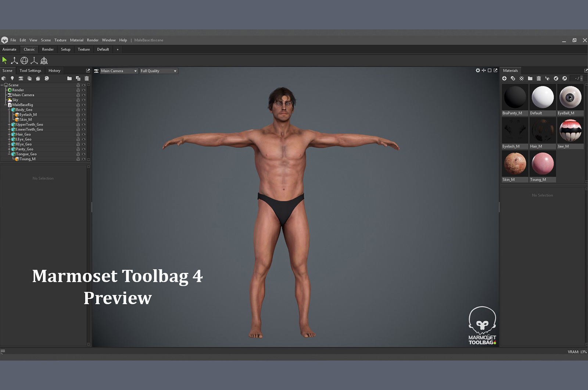Open the Render menu in menu bar
This screenshot has width=588, height=390.
coord(93,40)
